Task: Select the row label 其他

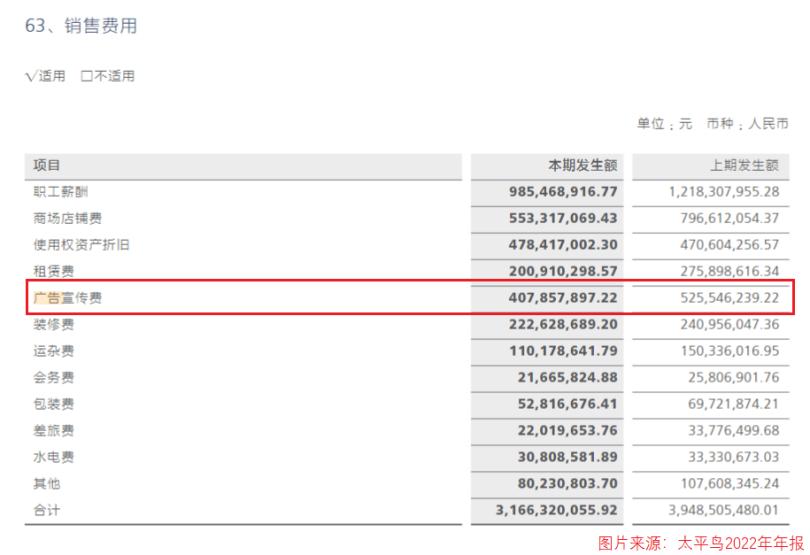Action: pos(47,484)
